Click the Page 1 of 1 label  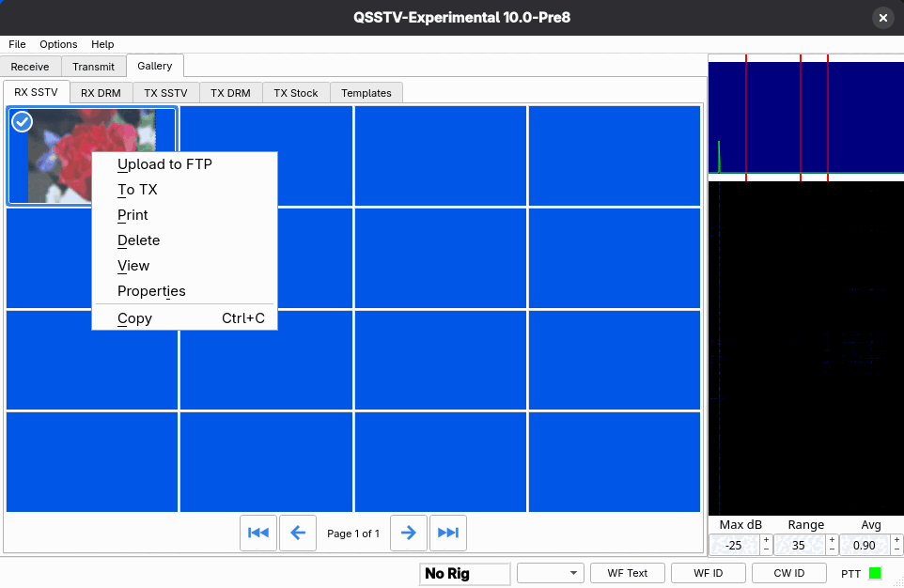pos(353,534)
